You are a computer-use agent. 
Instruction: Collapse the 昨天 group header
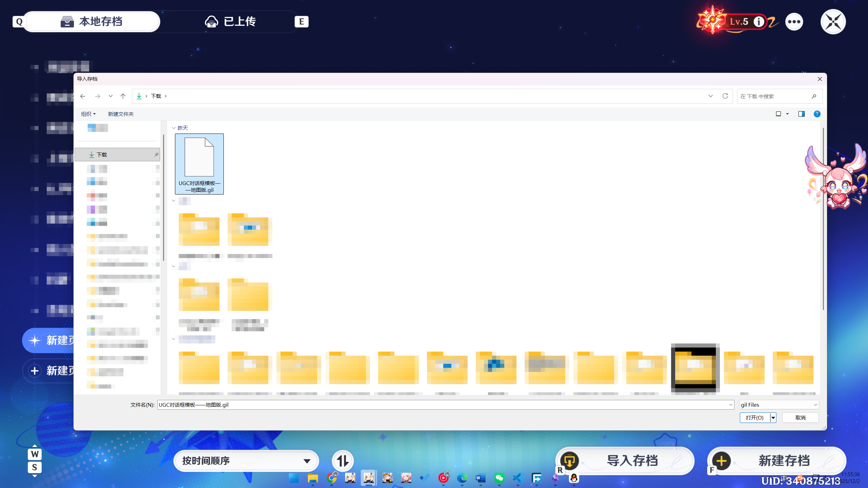coord(174,128)
